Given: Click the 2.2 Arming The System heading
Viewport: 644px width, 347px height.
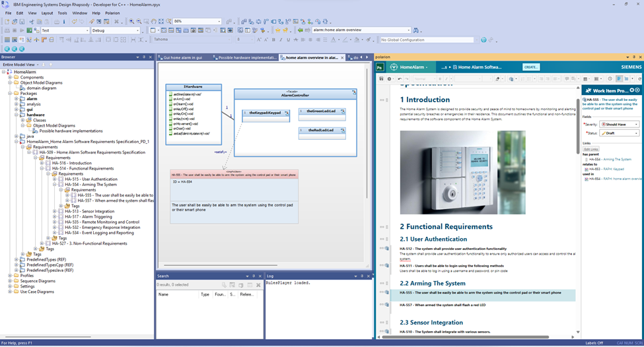Looking at the screenshot, I should [433, 284].
